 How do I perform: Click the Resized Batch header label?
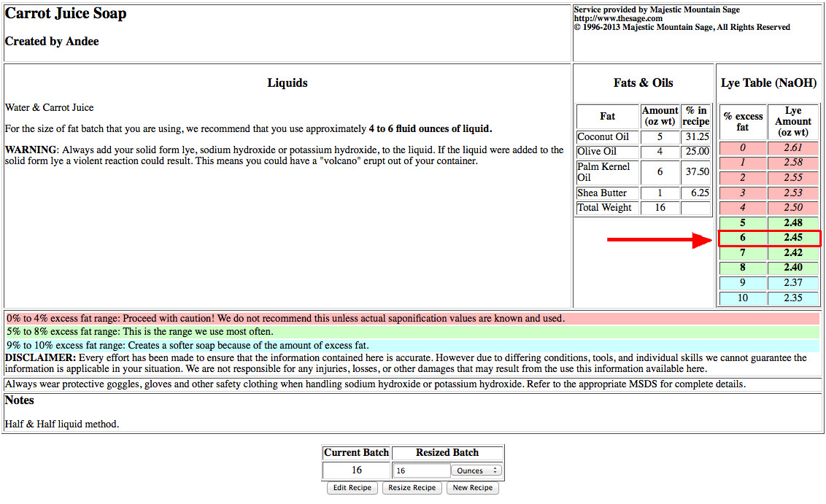tap(447, 453)
